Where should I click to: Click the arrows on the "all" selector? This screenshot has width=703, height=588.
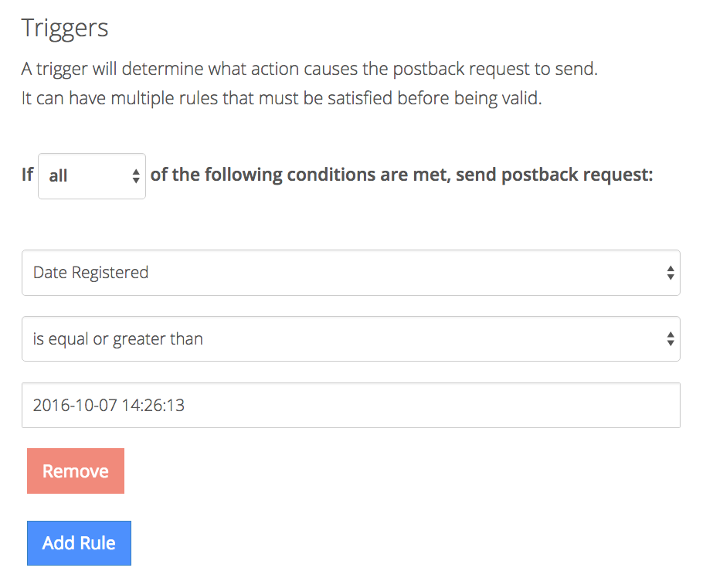coord(136,176)
